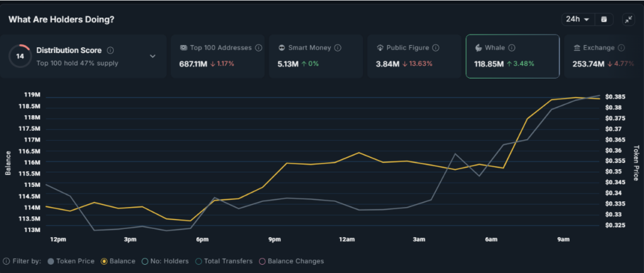Image resolution: width=644 pixels, height=273 pixels.
Task: Click the Whale info icon
Action: click(x=511, y=48)
